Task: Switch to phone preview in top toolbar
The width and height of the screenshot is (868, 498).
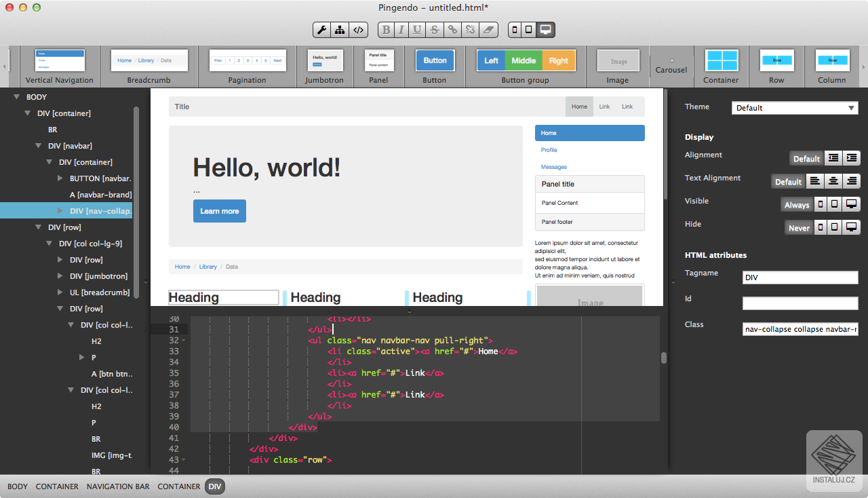Action: pos(515,30)
